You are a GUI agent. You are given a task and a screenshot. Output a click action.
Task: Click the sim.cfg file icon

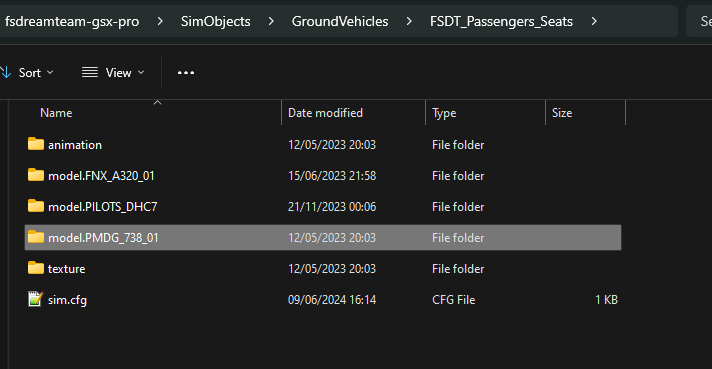(x=35, y=299)
